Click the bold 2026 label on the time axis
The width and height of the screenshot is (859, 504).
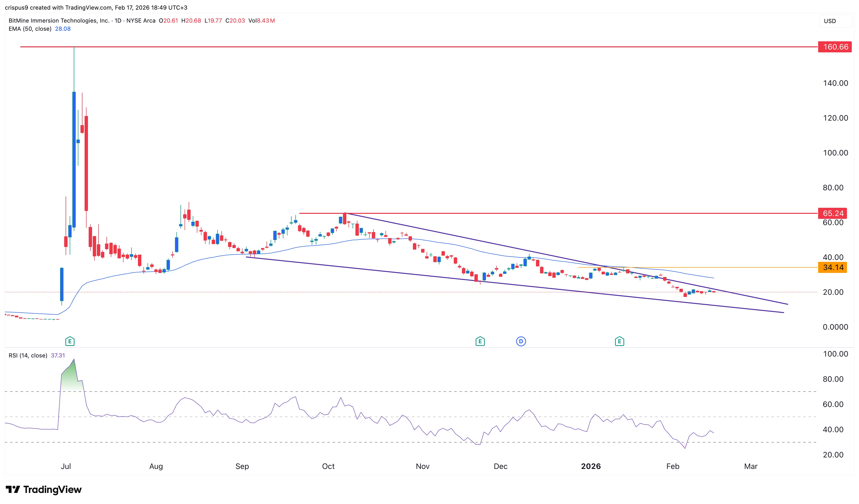[x=591, y=466]
